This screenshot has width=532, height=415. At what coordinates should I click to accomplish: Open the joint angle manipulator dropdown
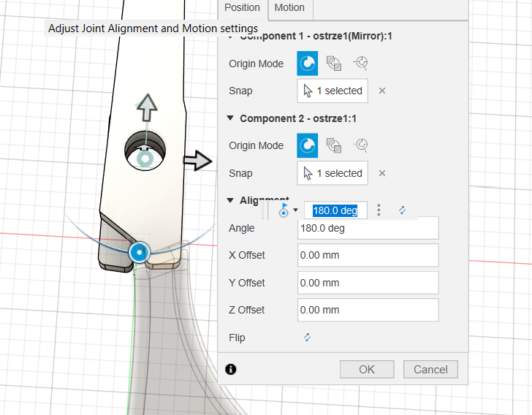coord(295,210)
